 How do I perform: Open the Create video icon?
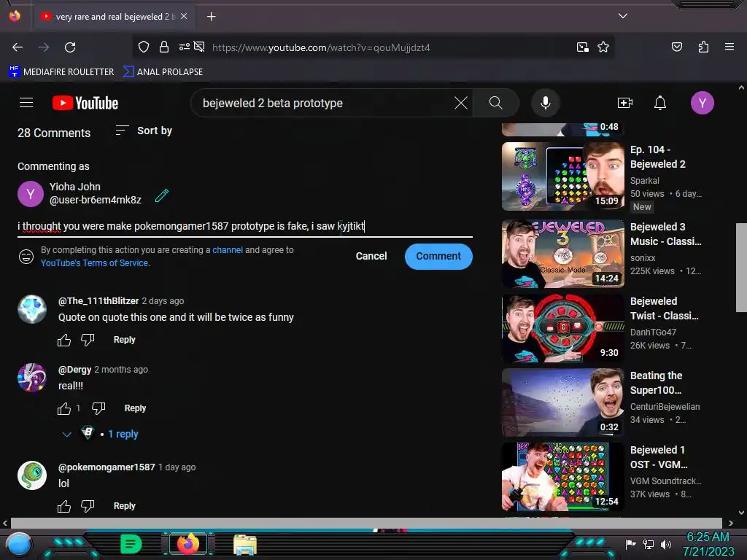point(624,103)
